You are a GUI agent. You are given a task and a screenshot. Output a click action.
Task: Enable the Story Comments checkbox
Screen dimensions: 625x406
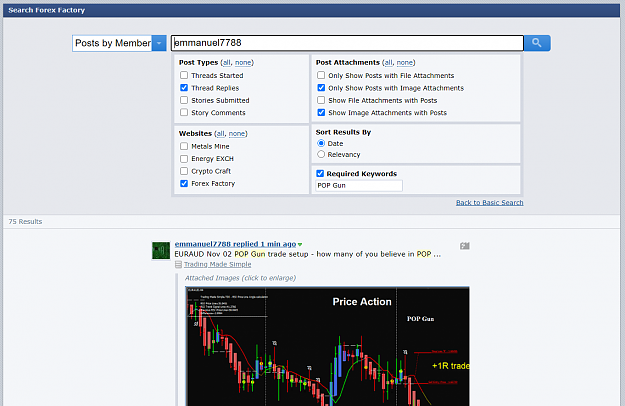point(184,112)
